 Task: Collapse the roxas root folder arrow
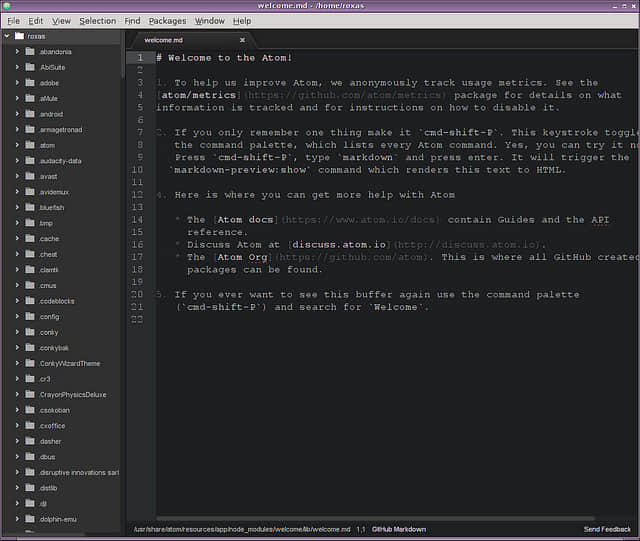tap(7, 36)
